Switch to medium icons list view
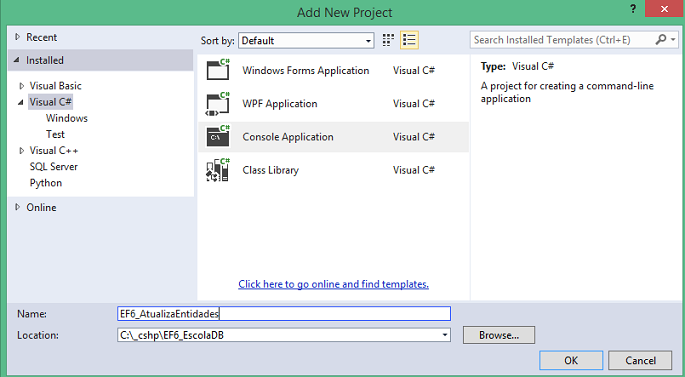This screenshot has width=685, height=377. tap(409, 40)
